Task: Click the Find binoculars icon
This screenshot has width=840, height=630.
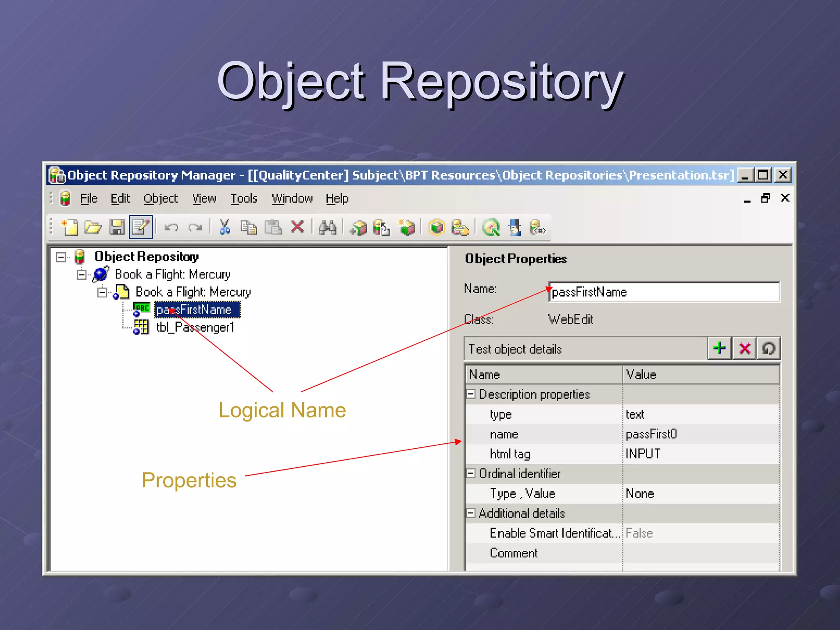Action: pyautogui.click(x=328, y=227)
